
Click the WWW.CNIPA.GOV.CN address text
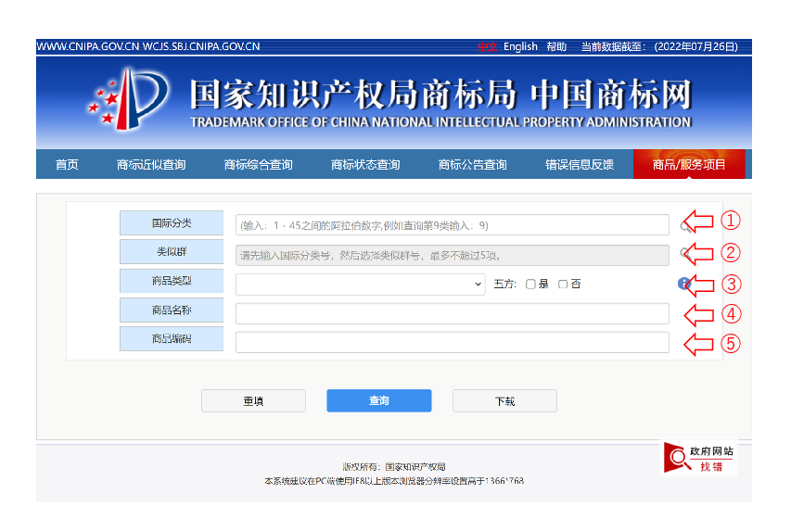pyautogui.click(x=88, y=47)
